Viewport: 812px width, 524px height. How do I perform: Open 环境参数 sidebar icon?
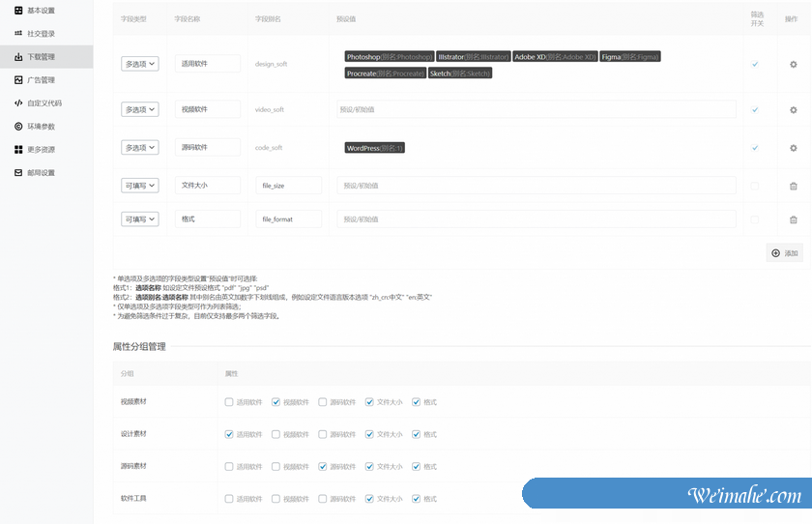pyautogui.click(x=18, y=127)
